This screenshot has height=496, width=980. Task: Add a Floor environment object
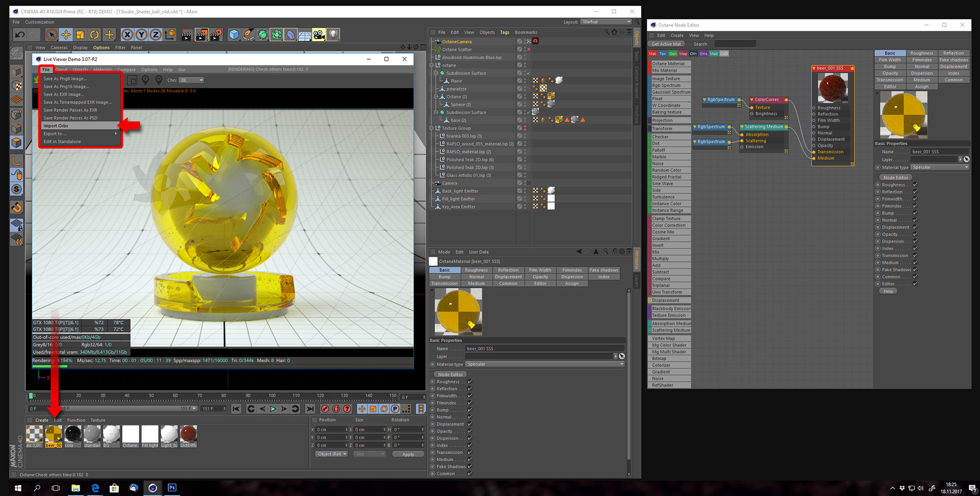pos(305,35)
